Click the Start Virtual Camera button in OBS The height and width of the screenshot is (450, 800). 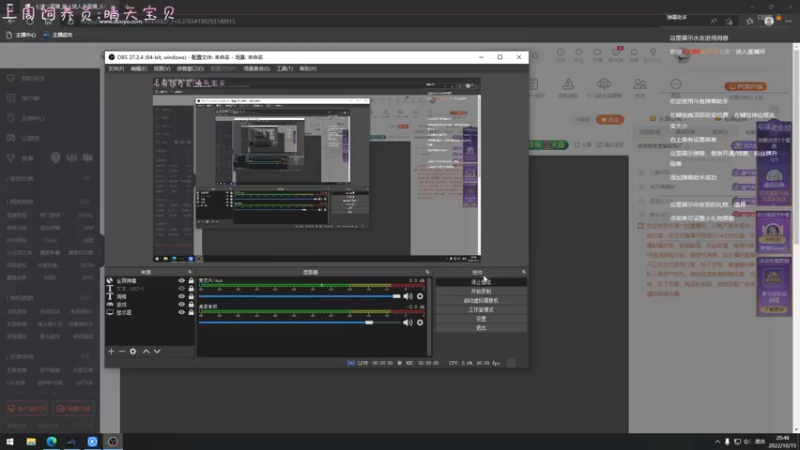pyautogui.click(x=481, y=301)
